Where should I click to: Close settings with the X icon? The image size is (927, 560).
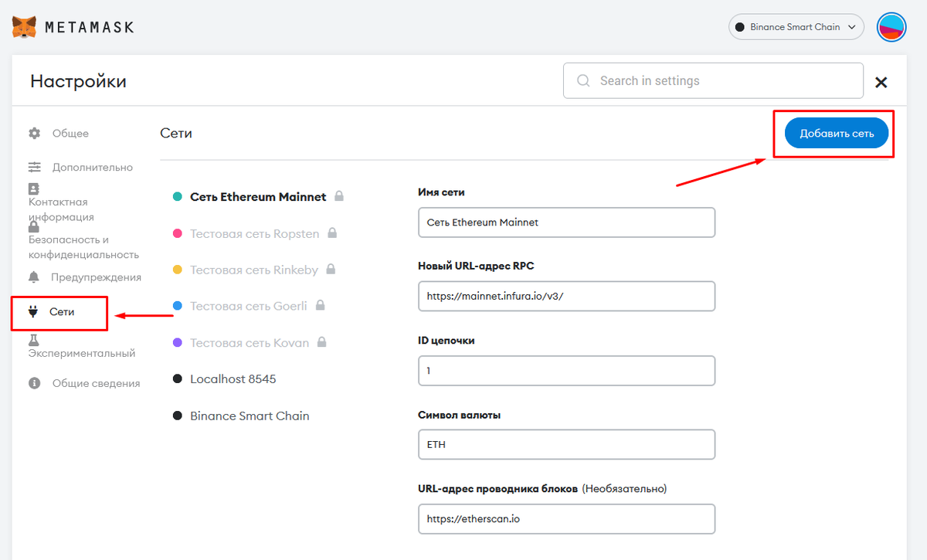tap(881, 82)
